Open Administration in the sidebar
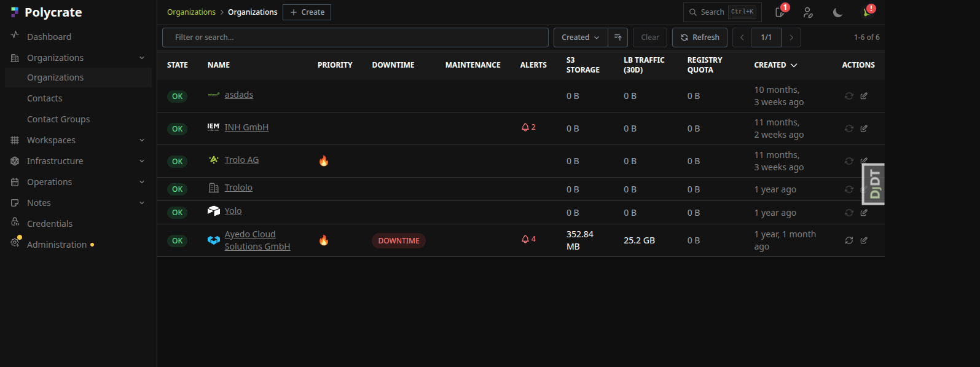Screen dimensions: 980x367 57,245
